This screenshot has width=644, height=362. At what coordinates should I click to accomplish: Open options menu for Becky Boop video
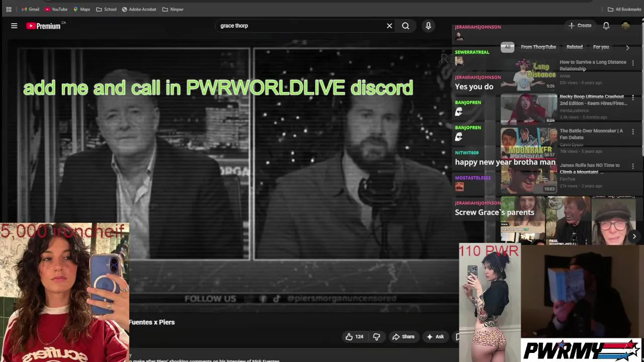633,97
